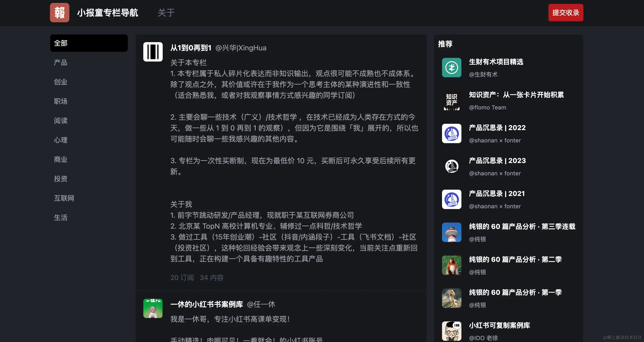Open the 从1到0再到1 column title link

coord(191,48)
